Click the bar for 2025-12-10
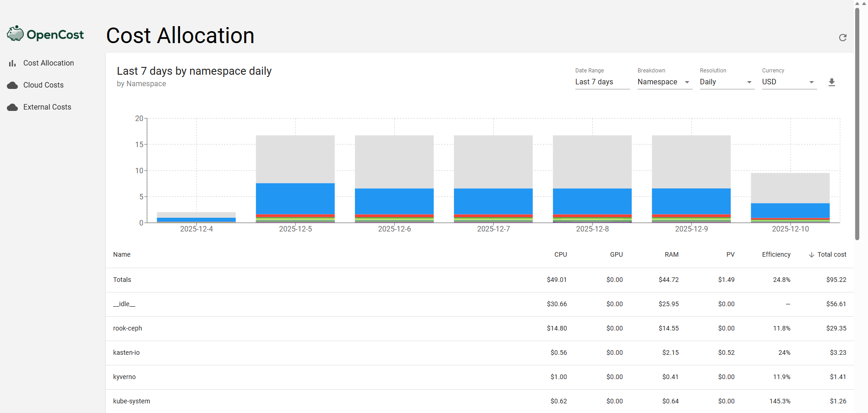Image resolution: width=868 pixels, height=413 pixels. (x=790, y=197)
